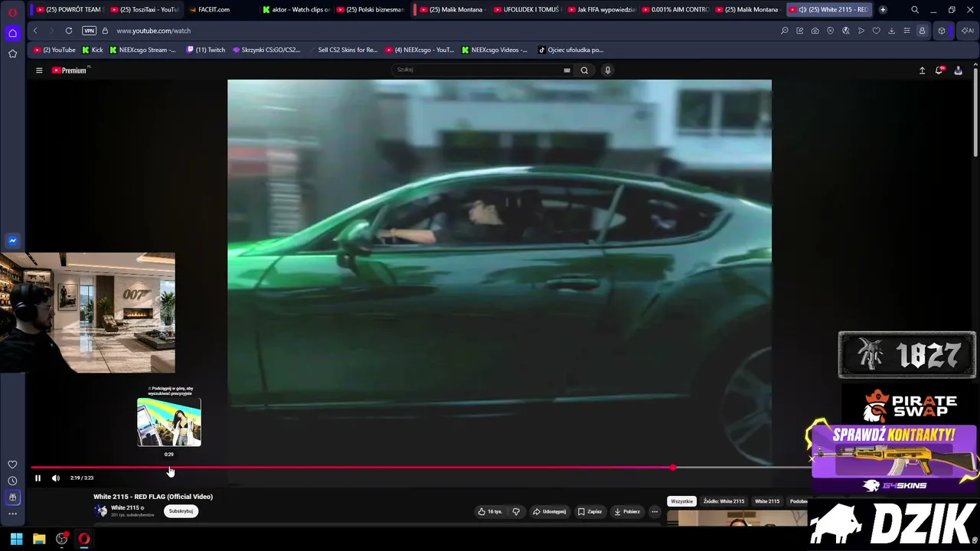Open the Ojciec ufoludka bookmark
The width and height of the screenshot is (980, 551).
point(570,50)
